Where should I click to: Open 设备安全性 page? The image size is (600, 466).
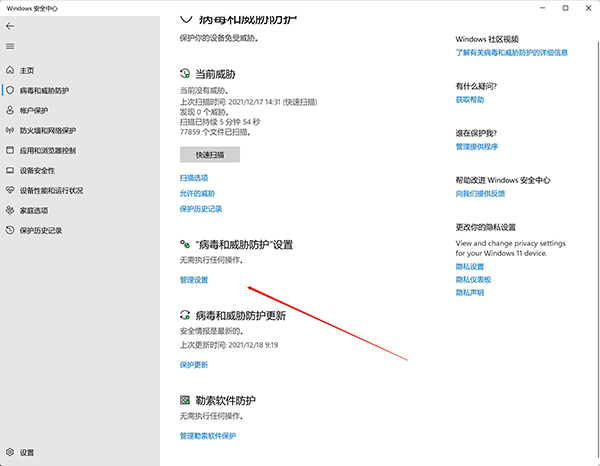(37, 171)
